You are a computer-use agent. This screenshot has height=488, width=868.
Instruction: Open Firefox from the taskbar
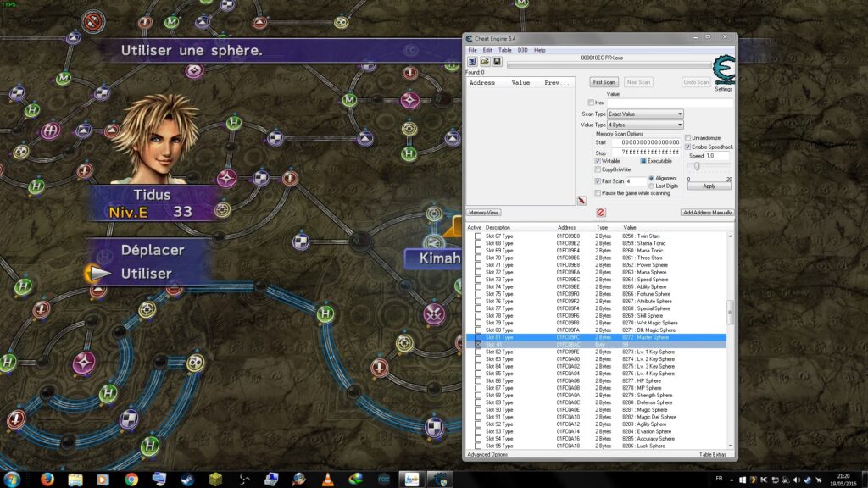[x=47, y=480]
